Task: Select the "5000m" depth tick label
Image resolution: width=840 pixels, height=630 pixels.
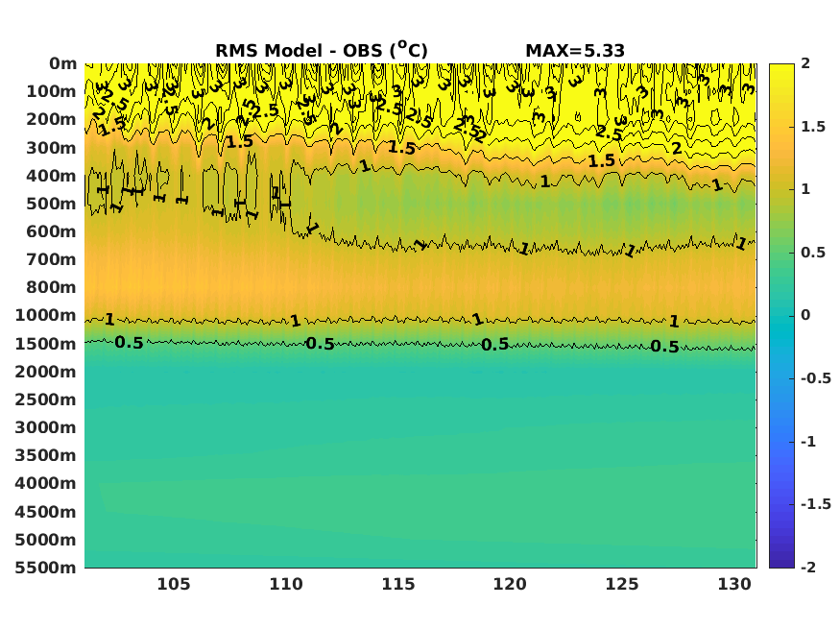Action: tap(46, 540)
